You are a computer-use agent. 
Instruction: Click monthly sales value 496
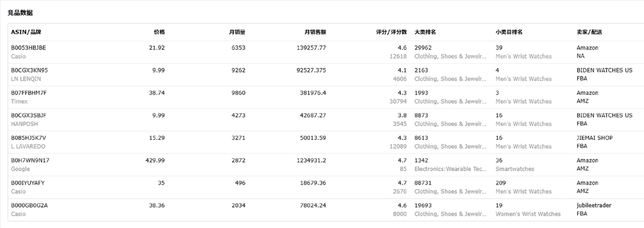click(240, 183)
